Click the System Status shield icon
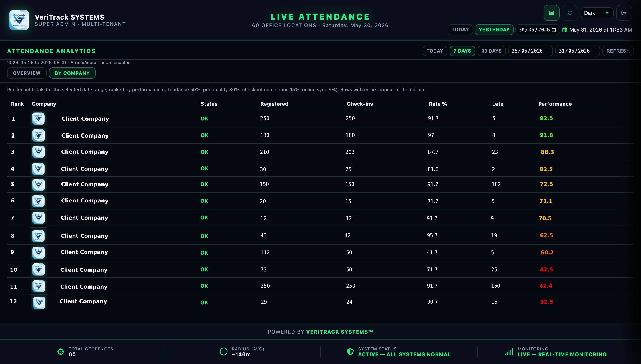The height and width of the screenshot is (364, 641). click(350, 352)
